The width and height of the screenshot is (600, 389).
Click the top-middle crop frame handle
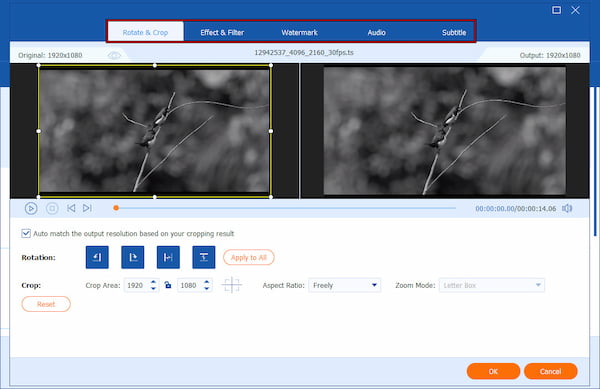click(x=155, y=65)
